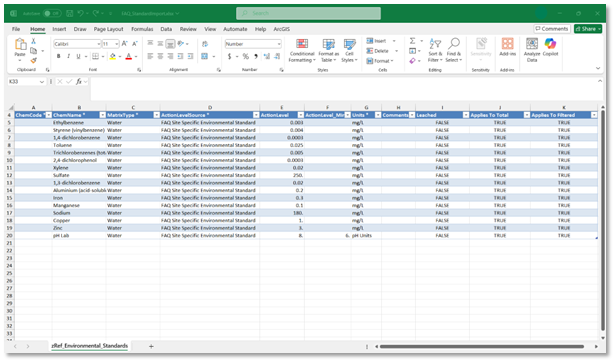This screenshot has height=364, width=616.
Task: Switch to the ArcGIS tab
Action: pyautogui.click(x=282, y=29)
